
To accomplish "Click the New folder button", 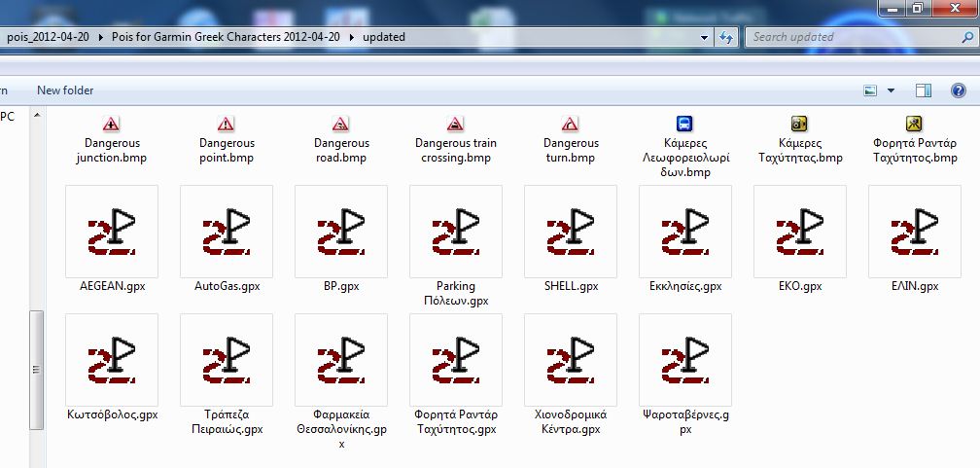I will pyautogui.click(x=65, y=90).
